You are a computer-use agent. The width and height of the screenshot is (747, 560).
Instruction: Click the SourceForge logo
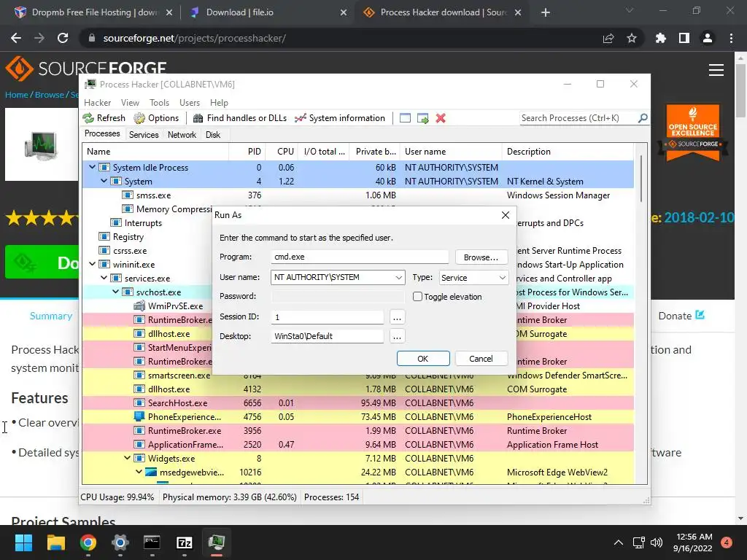coord(86,68)
